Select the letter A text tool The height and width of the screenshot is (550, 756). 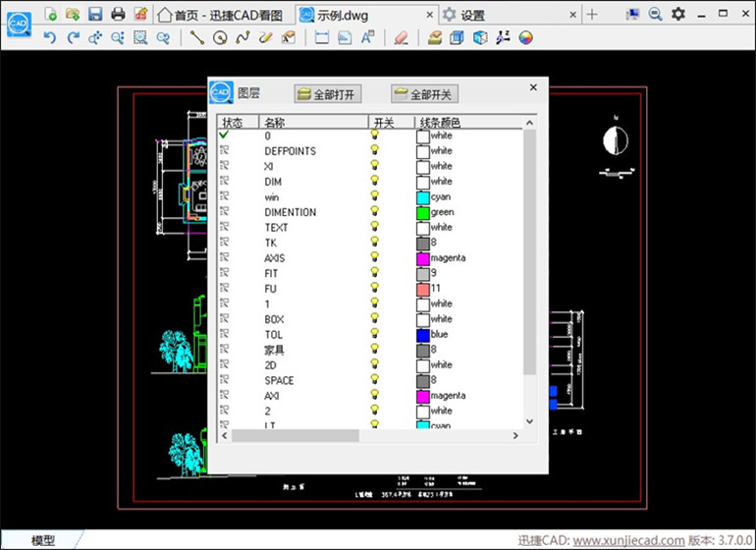(367, 37)
